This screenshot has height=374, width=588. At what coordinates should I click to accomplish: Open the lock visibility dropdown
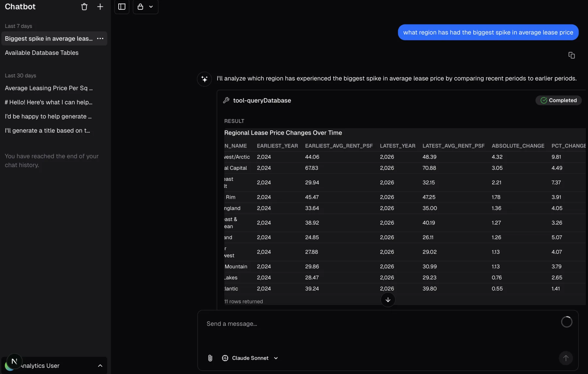click(x=146, y=7)
